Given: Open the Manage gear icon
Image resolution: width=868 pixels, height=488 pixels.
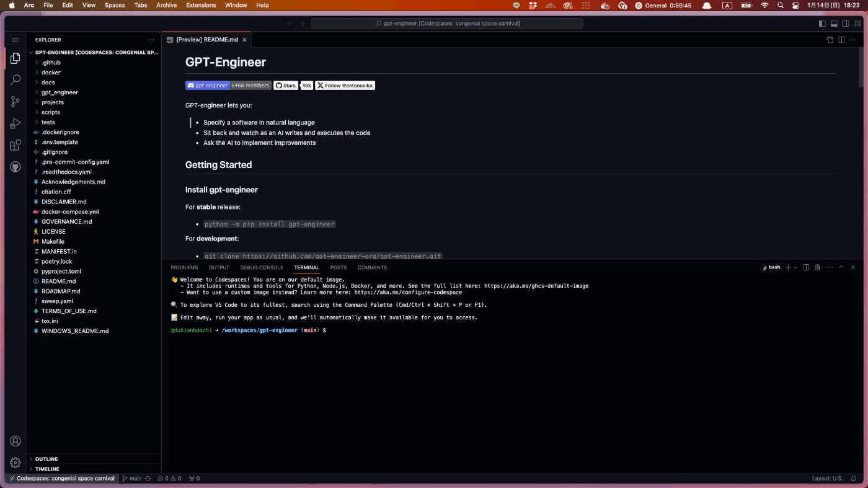Looking at the screenshot, I should pos(15,463).
